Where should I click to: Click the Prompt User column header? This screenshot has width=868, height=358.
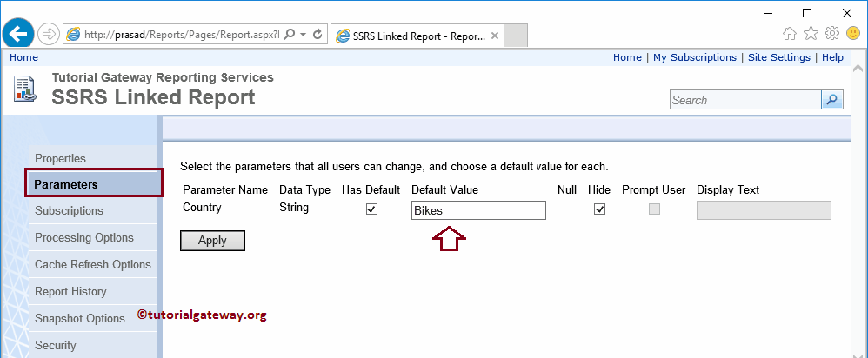coord(654,189)
